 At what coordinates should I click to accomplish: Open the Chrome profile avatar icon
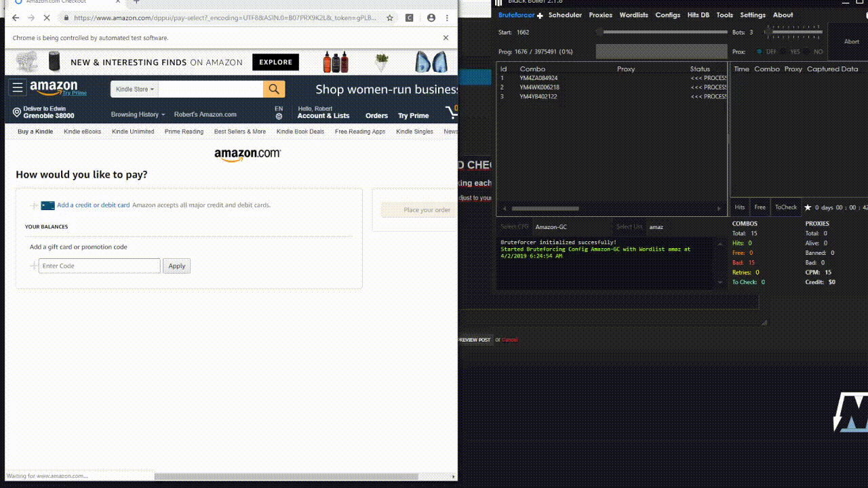click(x=431, y=18)
